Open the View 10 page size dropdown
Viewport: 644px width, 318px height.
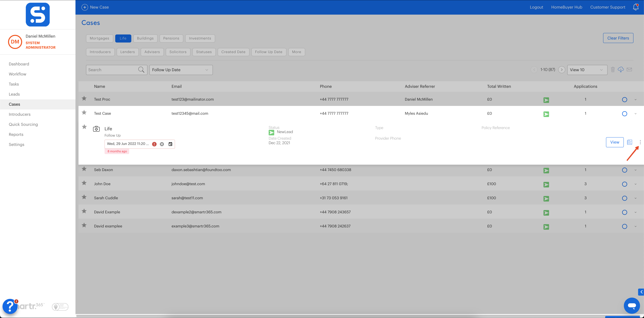click(587, 70)
